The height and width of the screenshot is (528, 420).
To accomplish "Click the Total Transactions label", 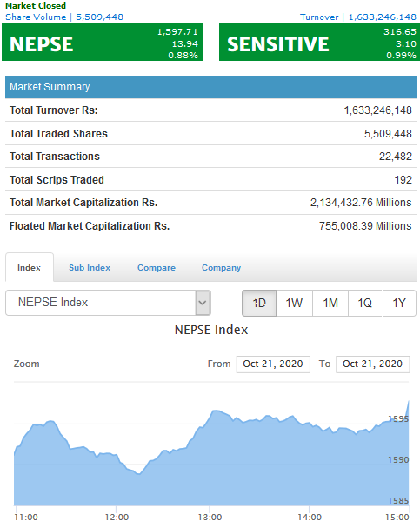I will click(55, 157).
